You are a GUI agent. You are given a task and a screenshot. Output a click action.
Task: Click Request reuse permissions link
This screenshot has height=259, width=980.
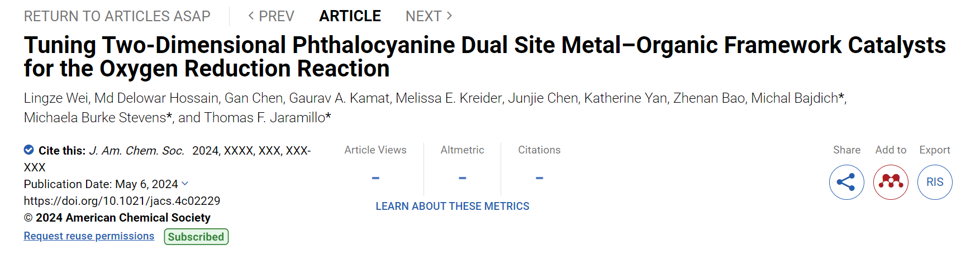click(x=89, y=236)
